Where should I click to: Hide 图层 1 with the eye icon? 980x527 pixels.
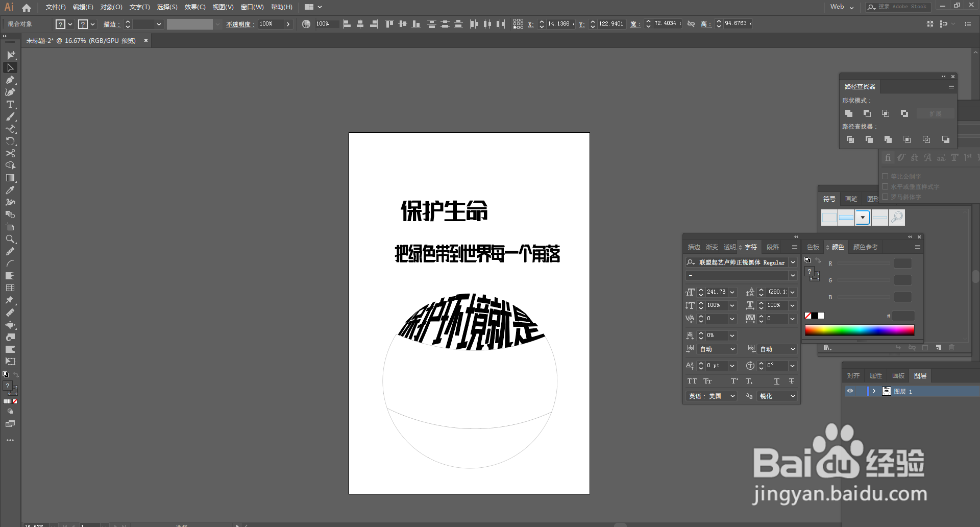[850, 391]
